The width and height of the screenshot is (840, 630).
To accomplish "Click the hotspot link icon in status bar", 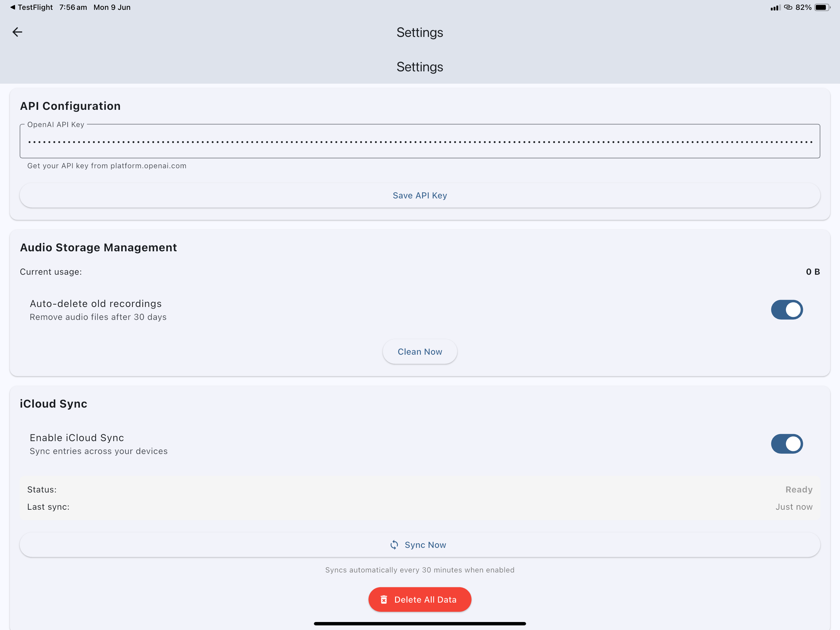I will pyautogui.click(x=788, y=7).
